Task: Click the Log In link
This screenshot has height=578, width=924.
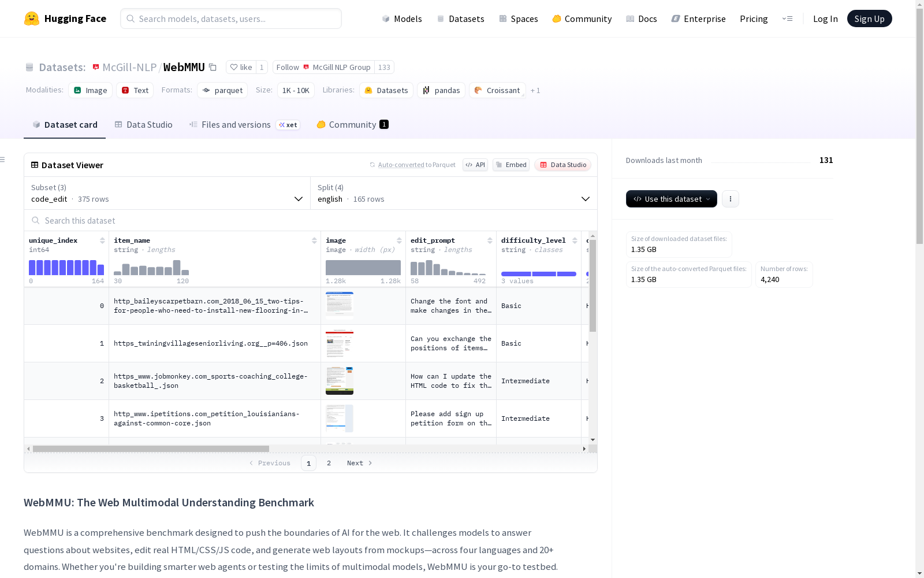Action: pos(825,18)
